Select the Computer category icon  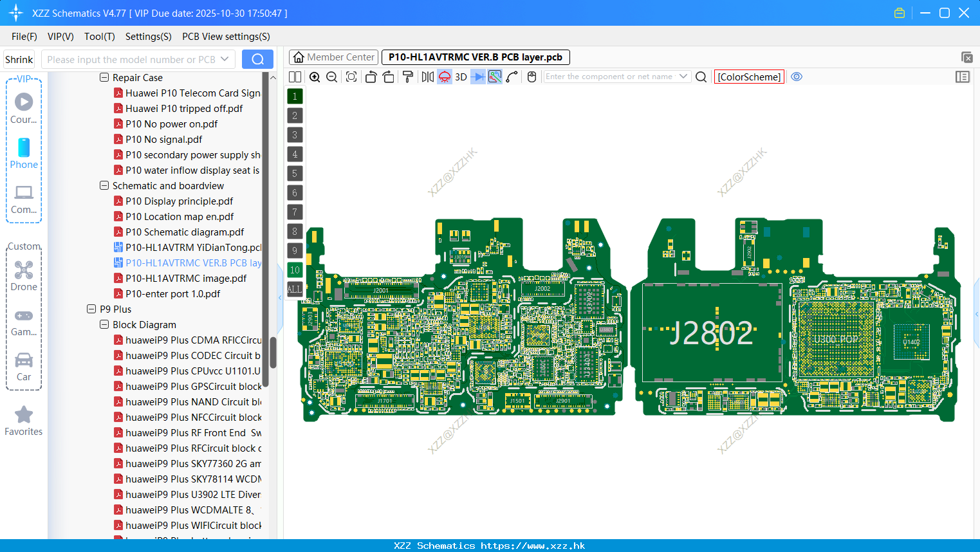[24, 199]
